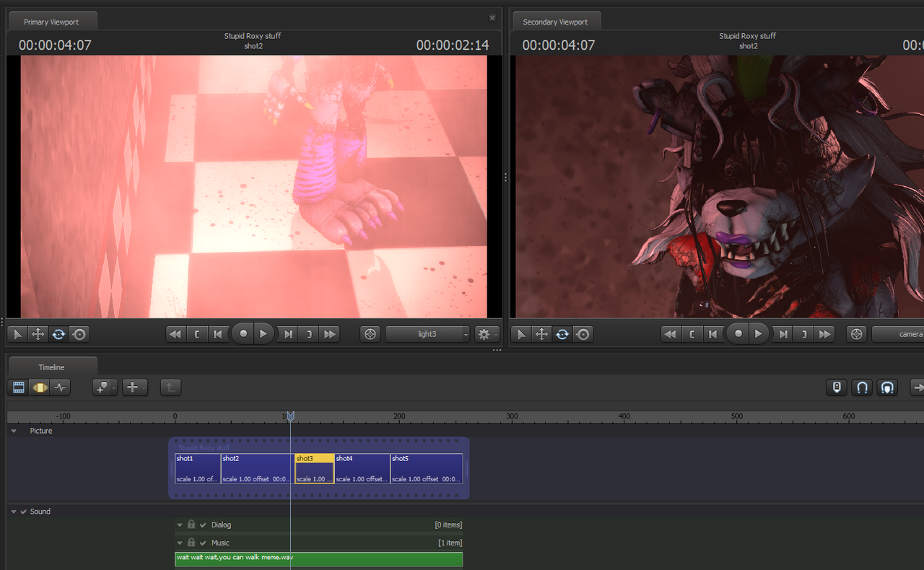Switch to the Graph Editor mode
This screenshot has width=924, height=570.
point(60,387)
